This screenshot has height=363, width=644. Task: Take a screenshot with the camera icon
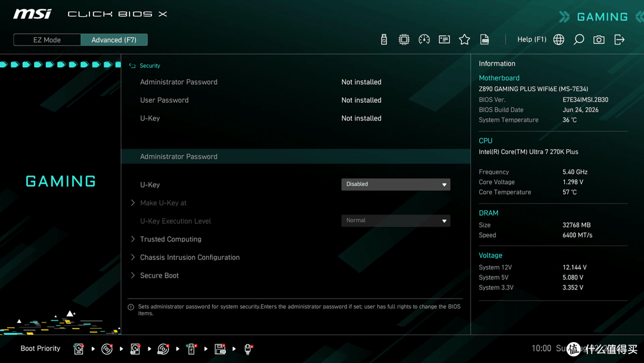tap(599, 39)
